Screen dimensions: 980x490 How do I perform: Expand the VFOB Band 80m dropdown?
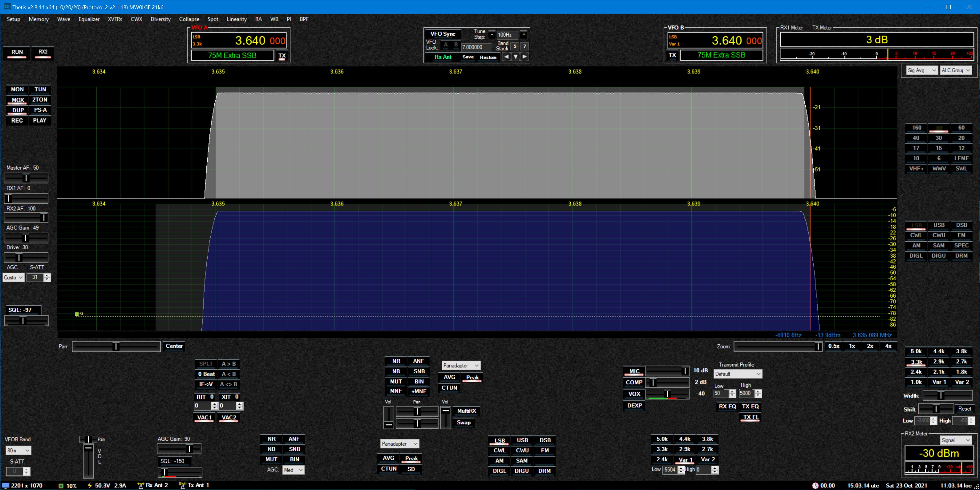(x=18, y=451)
